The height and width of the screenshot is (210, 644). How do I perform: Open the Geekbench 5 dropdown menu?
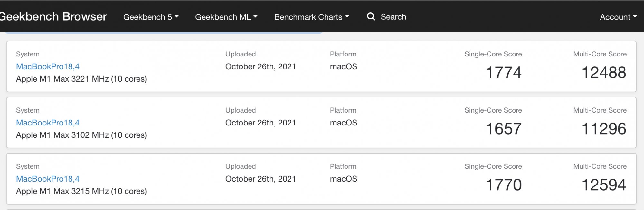[x=151, y=17]
